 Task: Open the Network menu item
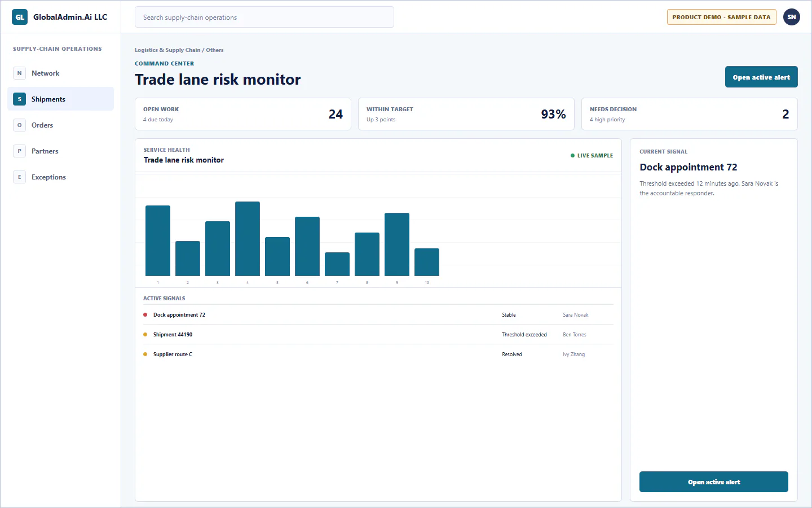pyautogui.click(x=61, y=73)
